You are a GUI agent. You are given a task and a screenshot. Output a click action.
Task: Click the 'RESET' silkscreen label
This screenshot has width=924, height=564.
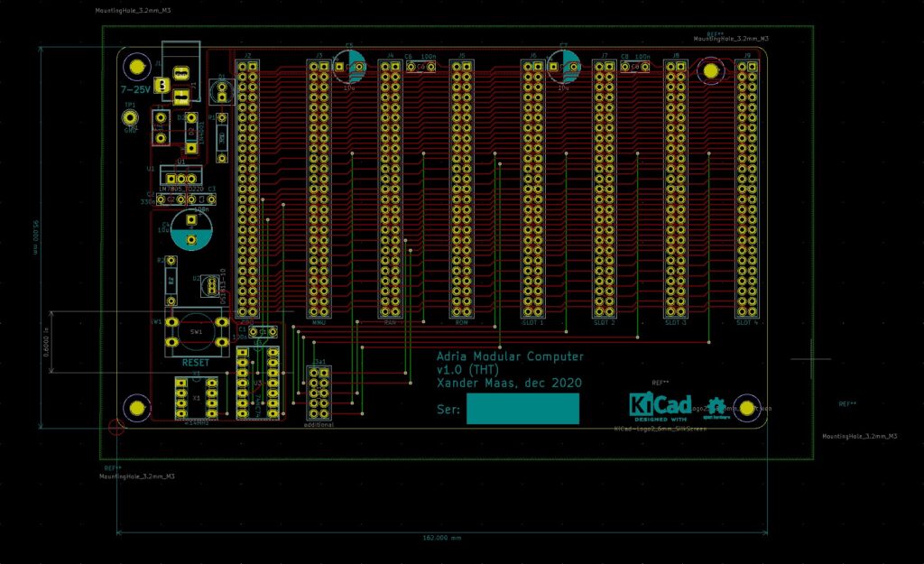(196, 363)
